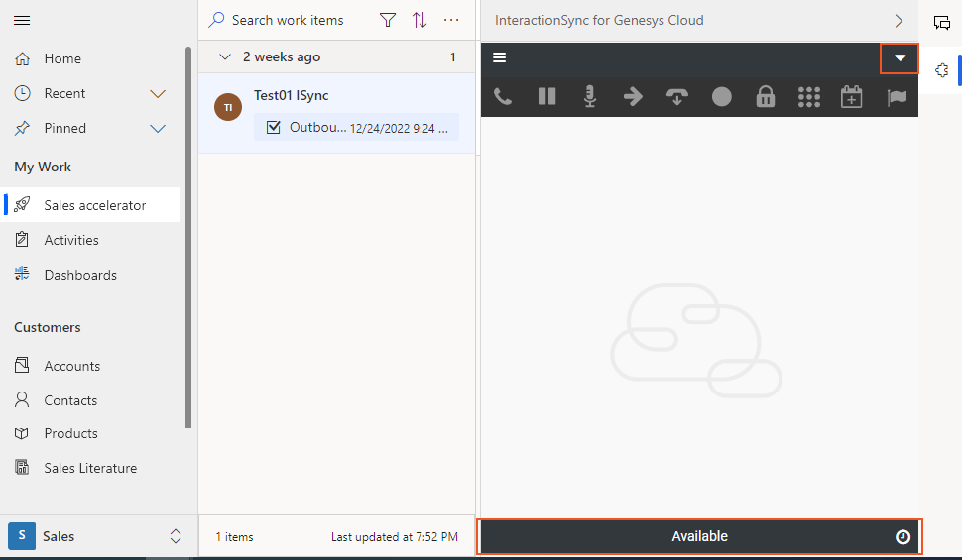Mute with the microphone icon

[589, 96]
